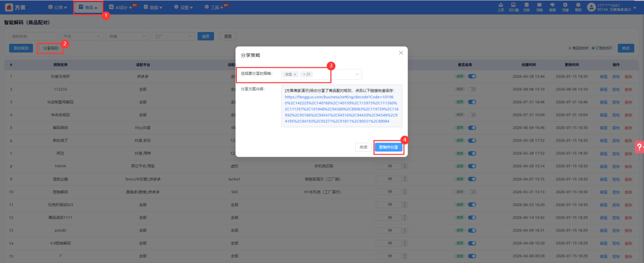
Task: Open the 店铺 shop dropdown filter
Action: (127, 36)
